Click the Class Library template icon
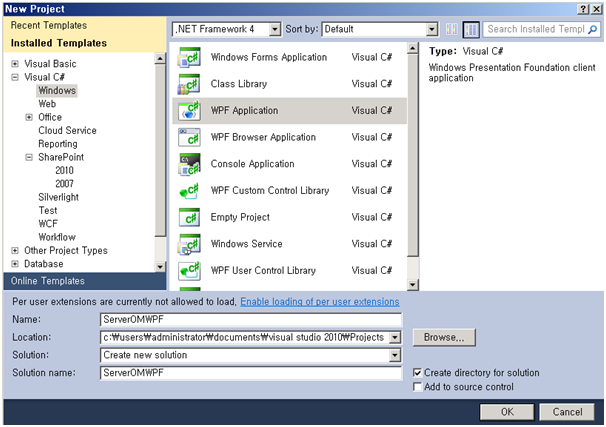Screen dimensions: 606x427 pos(189,84)
